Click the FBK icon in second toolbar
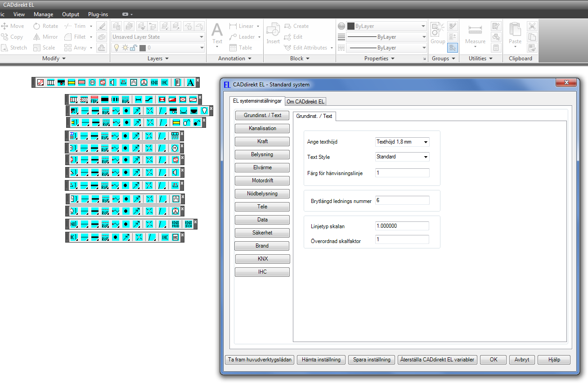The image size is (588, 383). coord(94,99)
